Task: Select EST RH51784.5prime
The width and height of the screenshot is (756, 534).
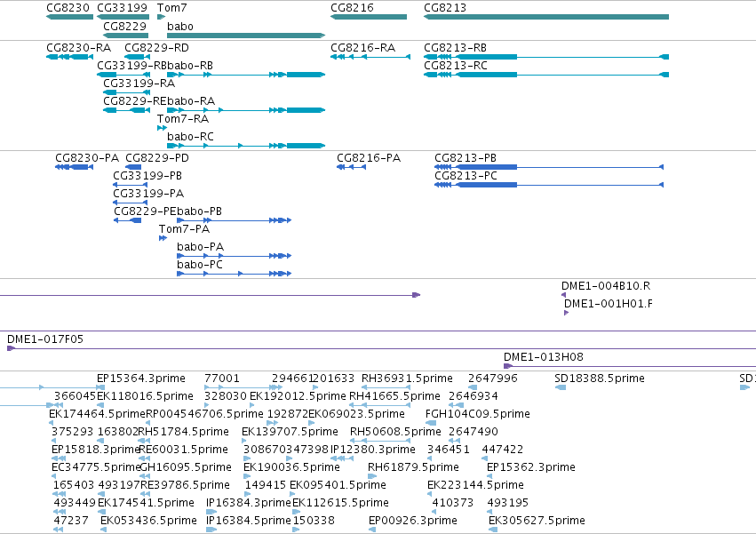Action: (184, 432)
